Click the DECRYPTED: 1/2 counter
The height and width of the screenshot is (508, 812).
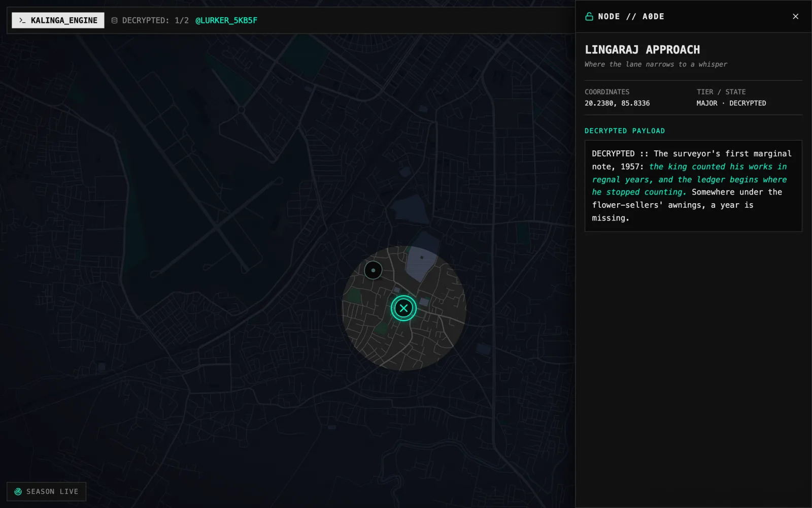(155, 20)
